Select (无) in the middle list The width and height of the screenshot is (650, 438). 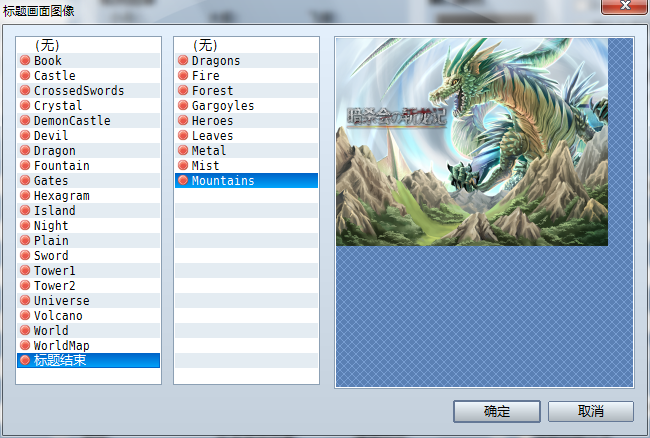click(246, 45)
